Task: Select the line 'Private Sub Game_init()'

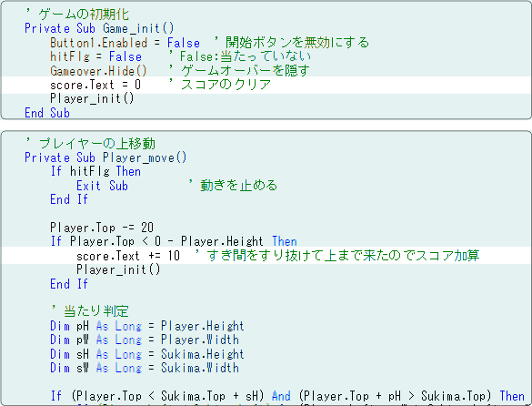Action: [99, 28]
